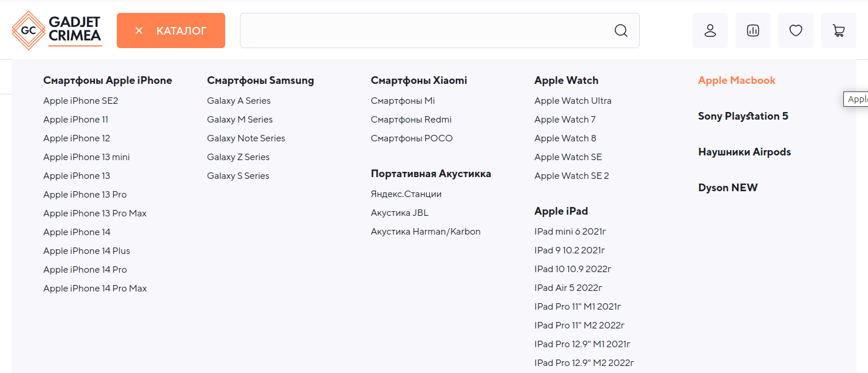This screenshot has width=868, height=373.
Task: Open the Apple Macbook category
Action: click(x=737, y=80)
